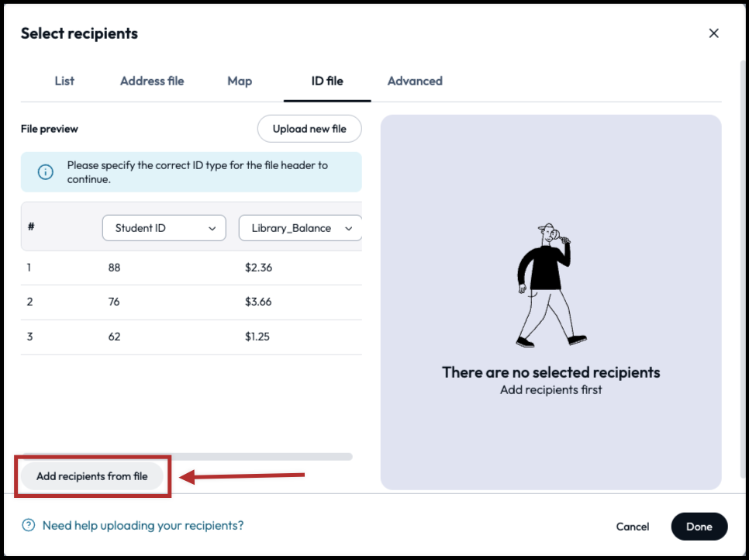
Task: Open the Address file tab
Action: click(x=152, y=81)
